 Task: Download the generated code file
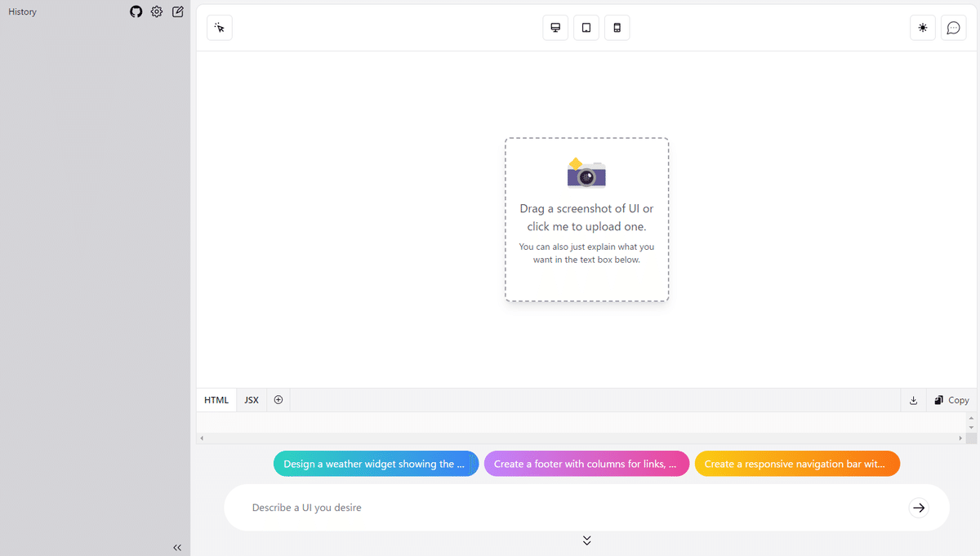(x=913, y=399)
